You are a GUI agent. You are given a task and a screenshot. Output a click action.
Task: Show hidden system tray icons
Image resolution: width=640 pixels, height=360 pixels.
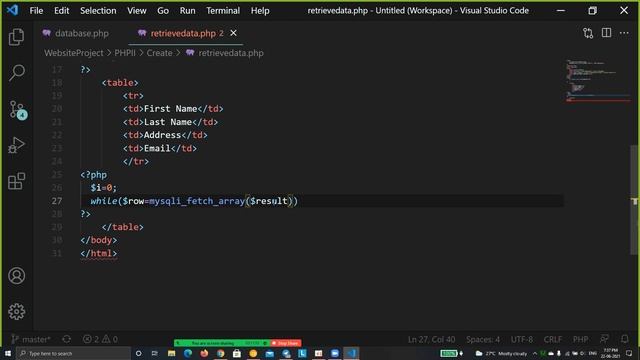pyautogui.click(x=535, y=353)
